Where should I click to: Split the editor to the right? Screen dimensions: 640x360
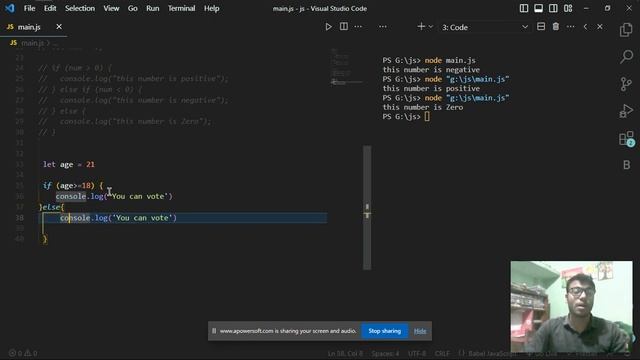[x=344, y=27]
